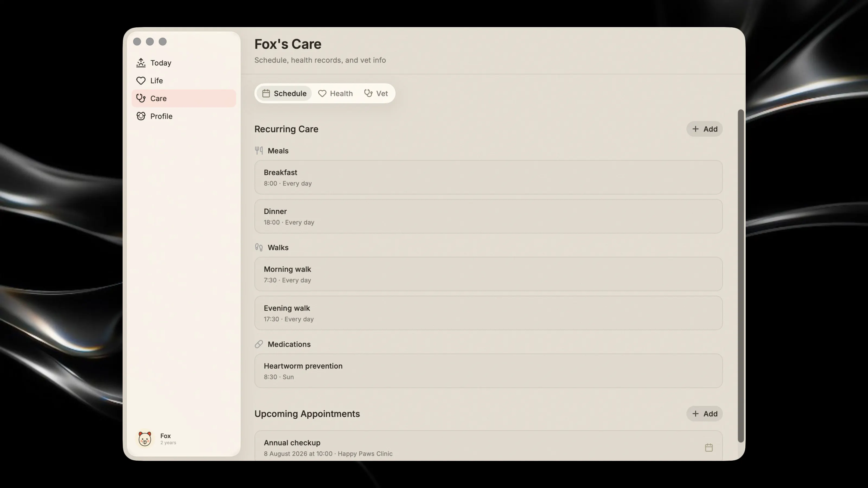Viewport: 868px width, 488px height.
Task: Switch to the Health tab
Action: coord(335,93)
